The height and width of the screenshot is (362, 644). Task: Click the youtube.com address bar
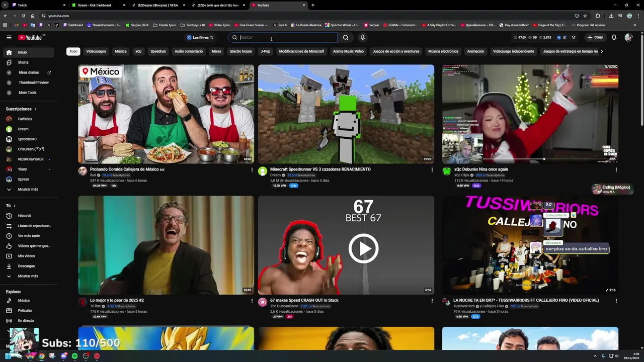(302, 16)
